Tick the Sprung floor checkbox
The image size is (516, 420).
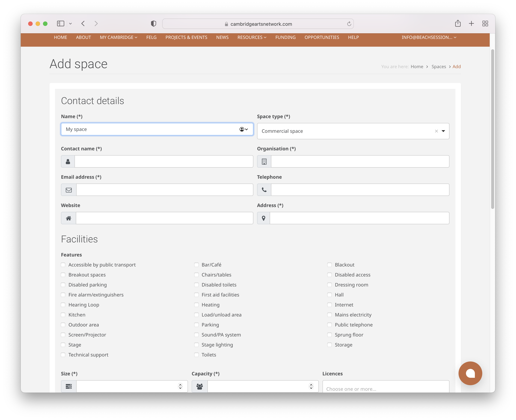pos(330,335)
